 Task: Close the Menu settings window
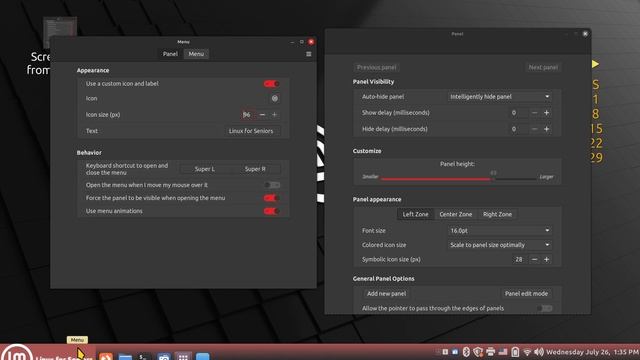tap(311, 42)
